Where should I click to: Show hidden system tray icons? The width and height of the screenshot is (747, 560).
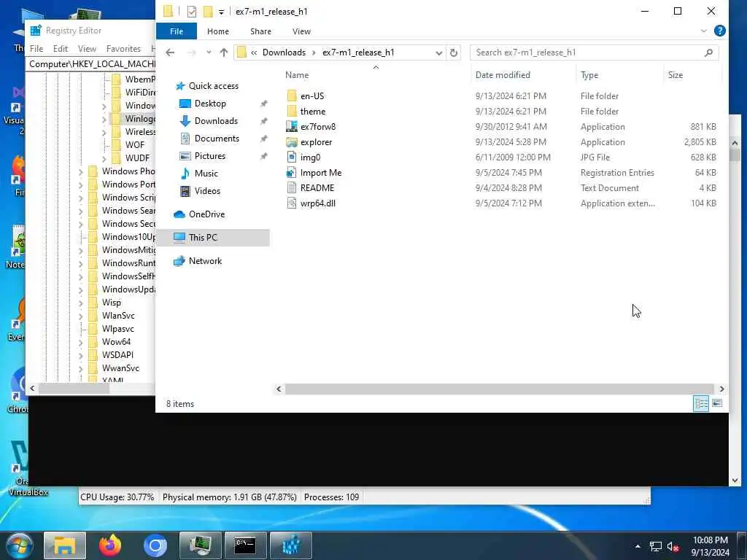click(x=638, y=547)
